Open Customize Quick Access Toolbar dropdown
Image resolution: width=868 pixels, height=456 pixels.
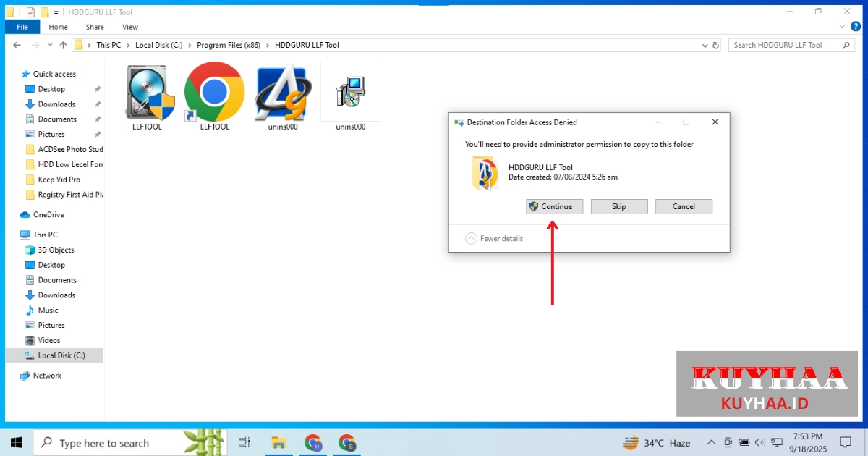(x=56, y=13)
